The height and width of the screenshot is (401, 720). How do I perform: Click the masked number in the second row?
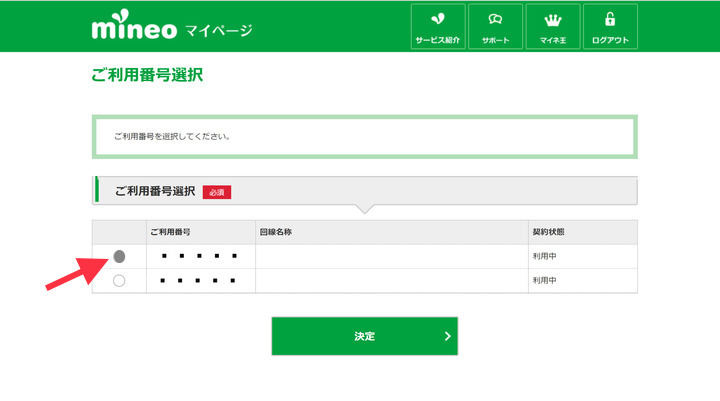coord(200,281)
